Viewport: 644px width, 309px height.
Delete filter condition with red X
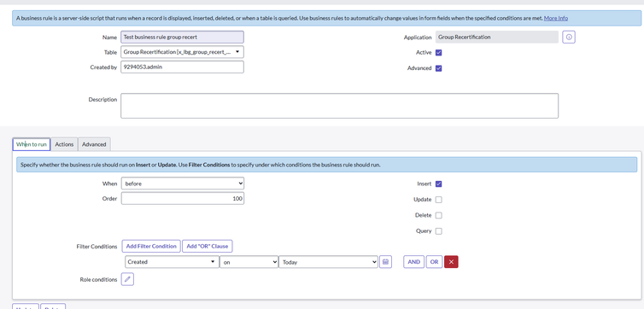(x=451, y=262)
